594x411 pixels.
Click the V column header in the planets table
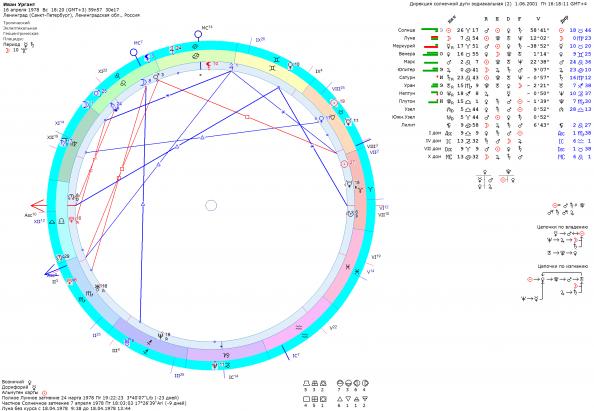pyautogui.click(x=538, y=19)
